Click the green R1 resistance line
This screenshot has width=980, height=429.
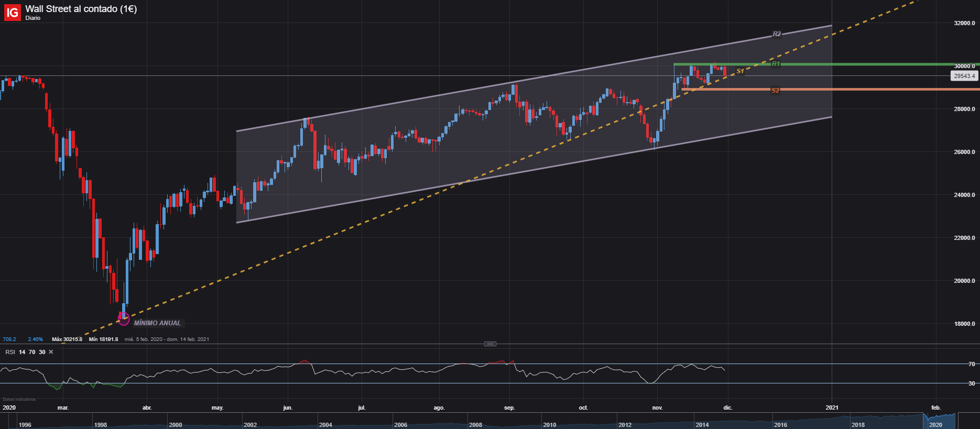click(x=827, y=64)
